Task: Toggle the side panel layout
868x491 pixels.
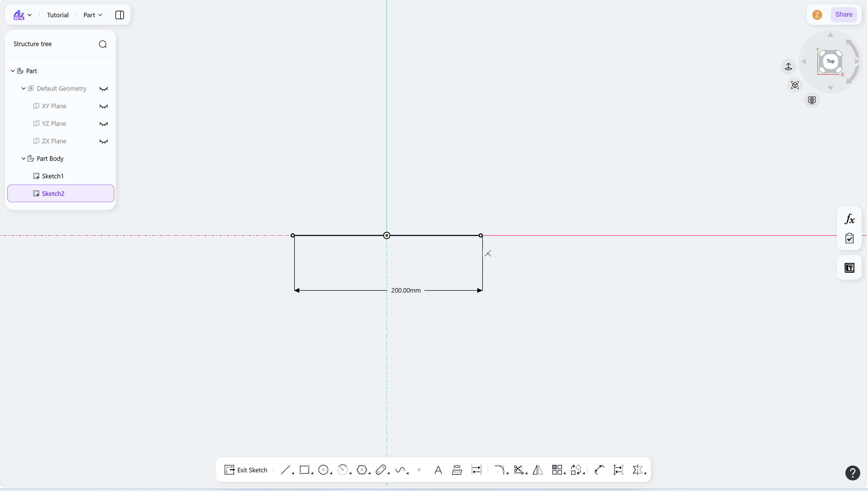Action: click(119, 15)
